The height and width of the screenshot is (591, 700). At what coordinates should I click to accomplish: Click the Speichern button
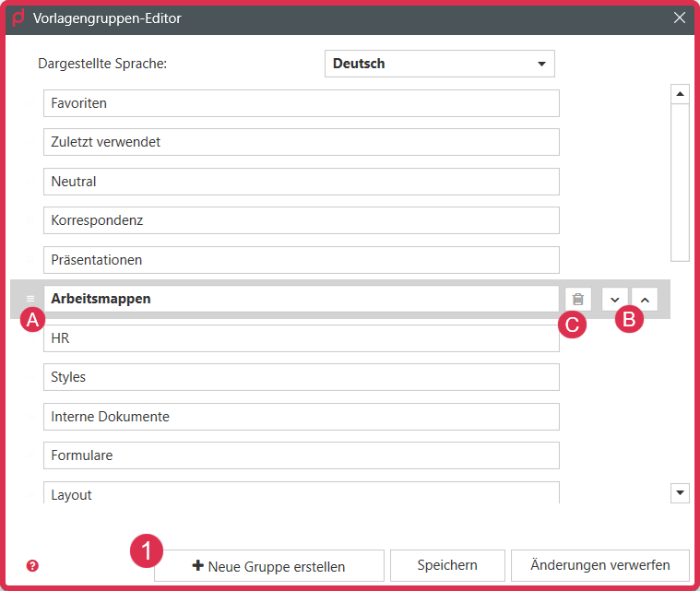(447, 565)
